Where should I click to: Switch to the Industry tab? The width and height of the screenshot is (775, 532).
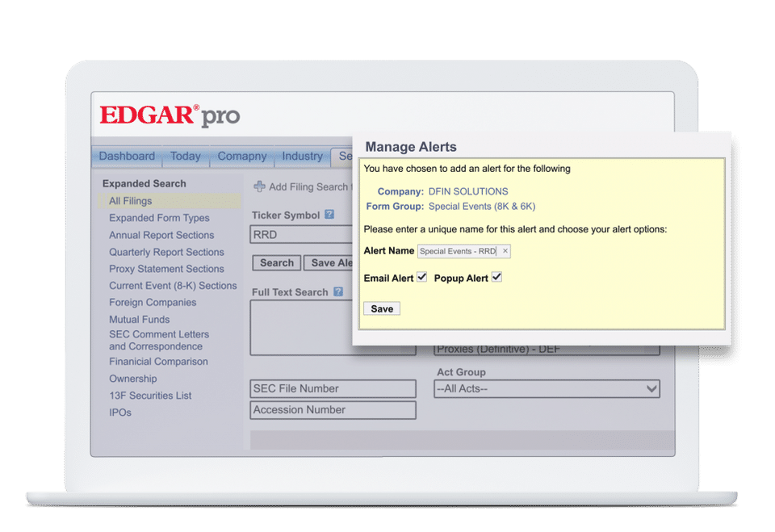(302, 157)
